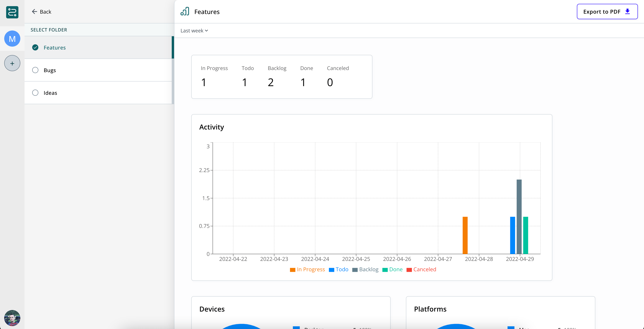Click the Back link at top left

click(45, 12)
